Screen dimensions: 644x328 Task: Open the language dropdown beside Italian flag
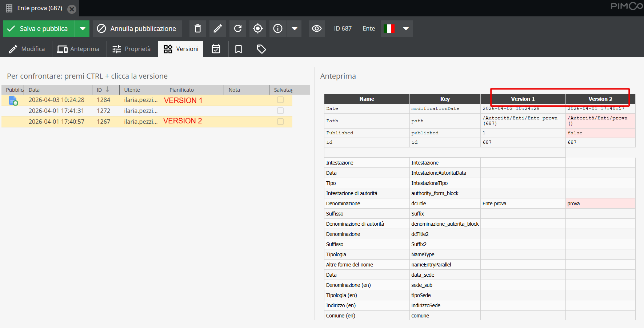[x=406, y=28]
